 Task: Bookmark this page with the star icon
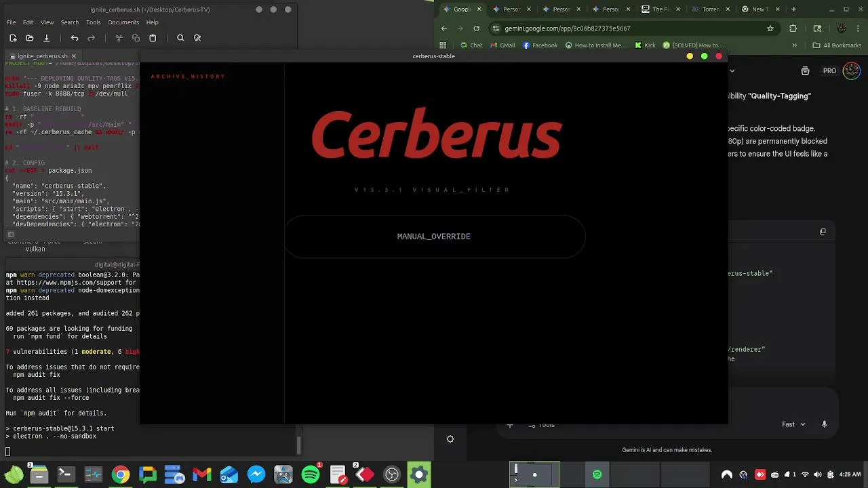pos(770,28)
